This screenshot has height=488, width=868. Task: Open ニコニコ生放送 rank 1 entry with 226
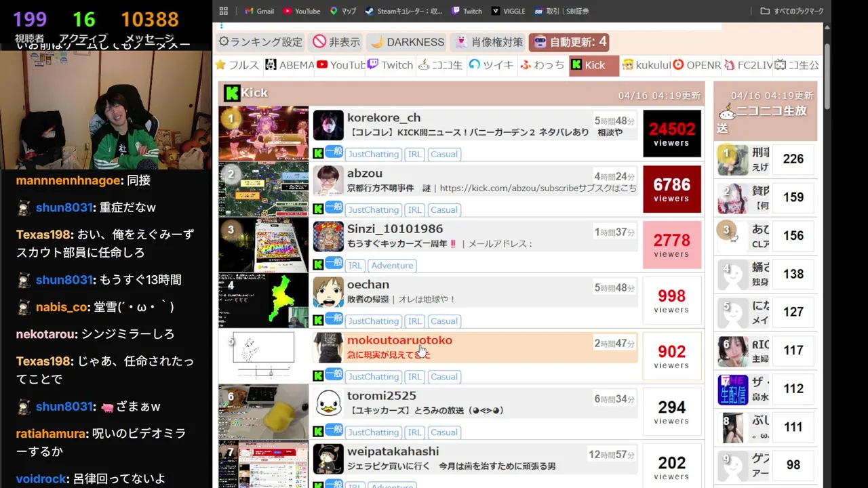[766, 159]
